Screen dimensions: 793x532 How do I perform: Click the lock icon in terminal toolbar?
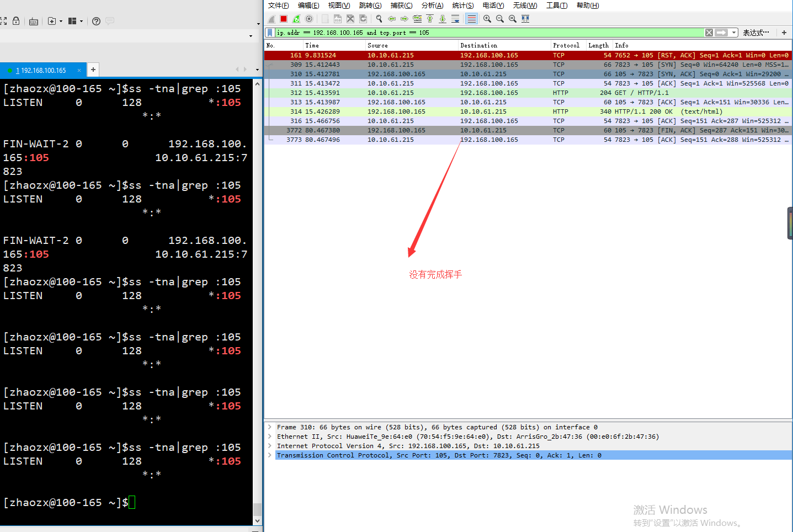(x=16, y=21)
